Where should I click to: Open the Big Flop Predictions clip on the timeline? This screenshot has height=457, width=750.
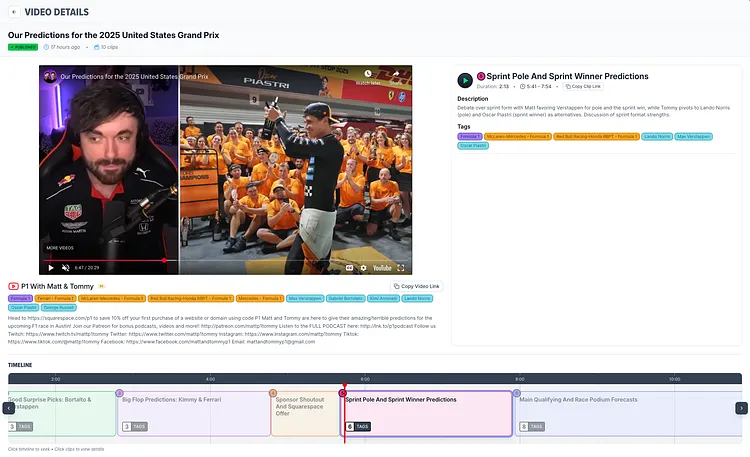(x=194, y=413)
